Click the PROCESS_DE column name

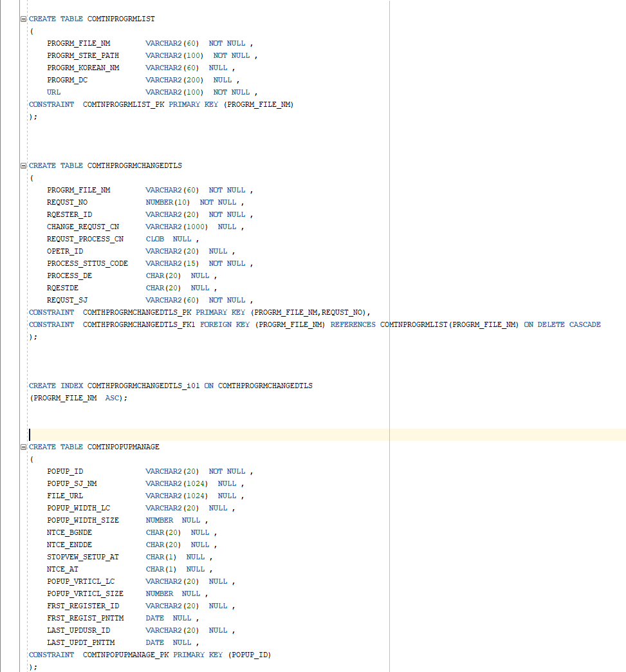tap(69, 275)
